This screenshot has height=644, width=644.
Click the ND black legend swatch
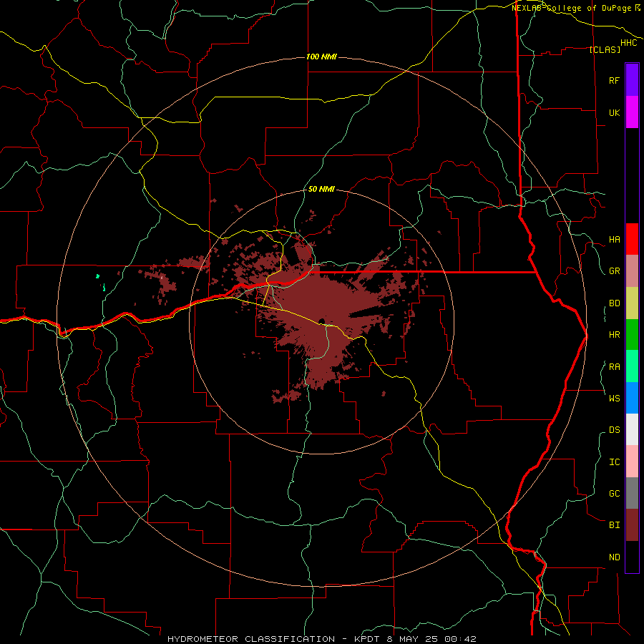(x=632, y=557)
